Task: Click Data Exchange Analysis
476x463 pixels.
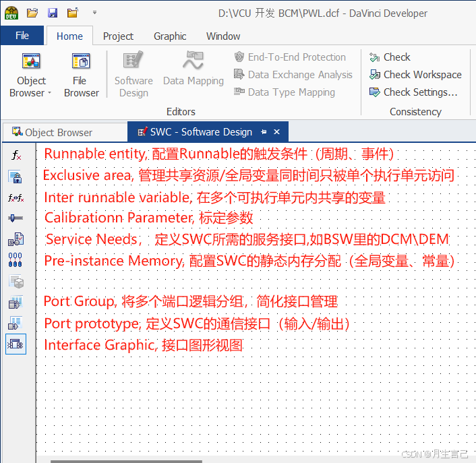Action: point(293,75)
